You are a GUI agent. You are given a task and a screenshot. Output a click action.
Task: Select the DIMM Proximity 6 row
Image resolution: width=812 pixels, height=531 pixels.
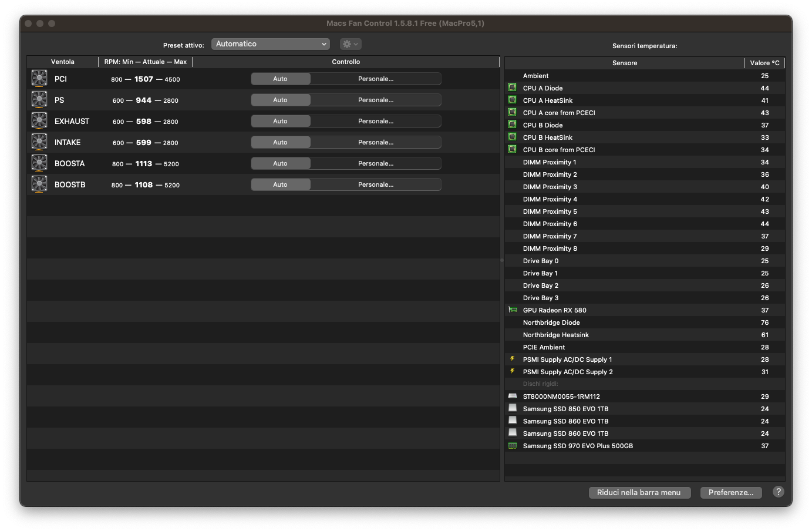(645, 224)
